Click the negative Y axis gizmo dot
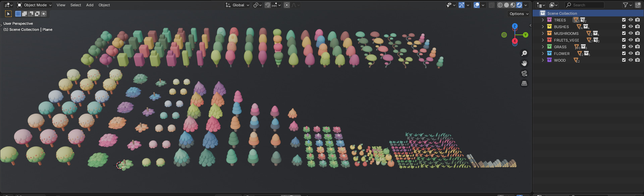The image size is (644, 196). [x=504, y=35]
